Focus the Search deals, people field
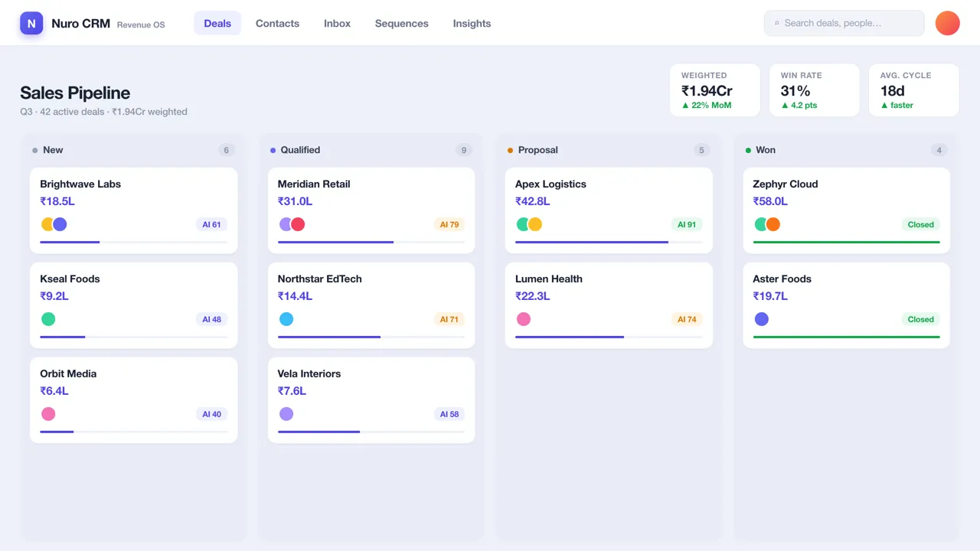 844,23
